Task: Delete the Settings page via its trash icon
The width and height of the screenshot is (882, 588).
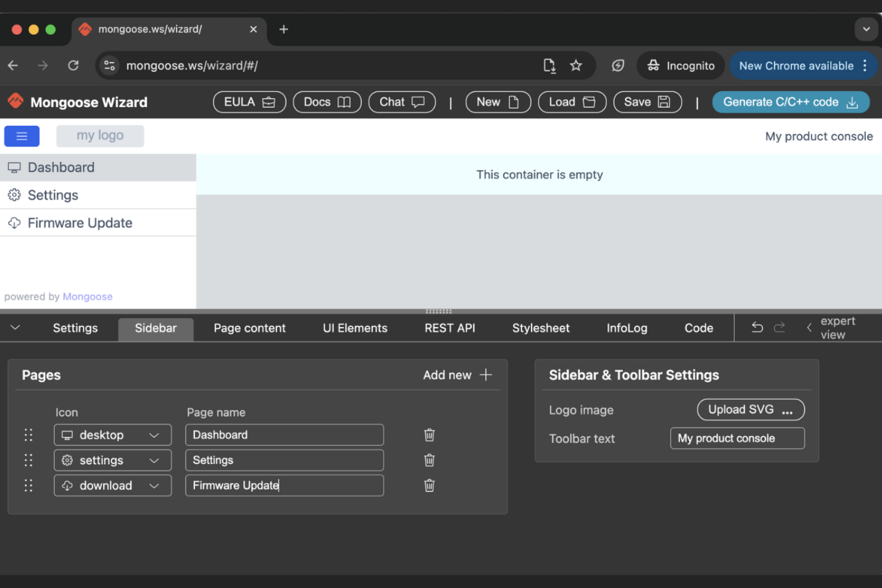Action: pos(429,460)
